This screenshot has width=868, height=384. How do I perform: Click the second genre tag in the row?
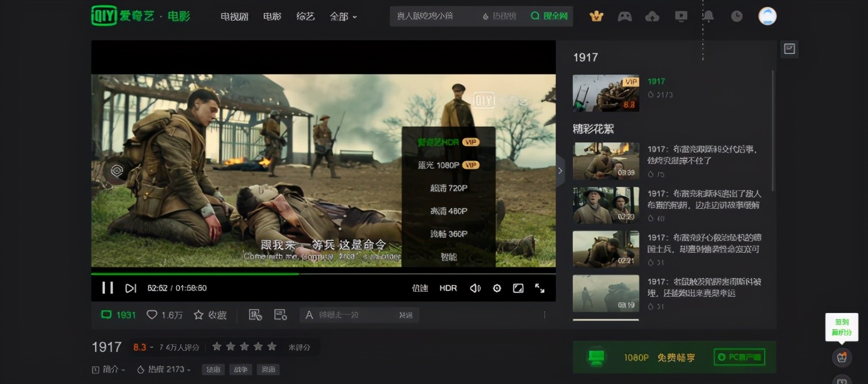241,370
